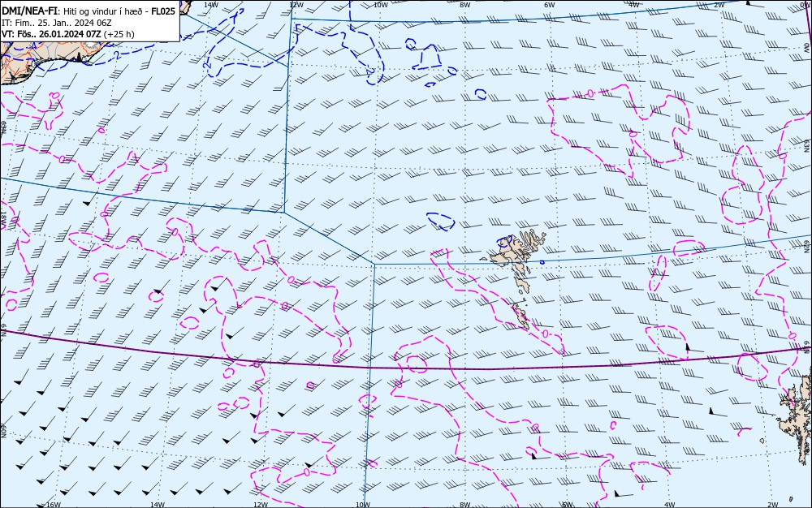Click the '0W' longitude label in the top corner
812x508 pixels.
pos(806,5)
